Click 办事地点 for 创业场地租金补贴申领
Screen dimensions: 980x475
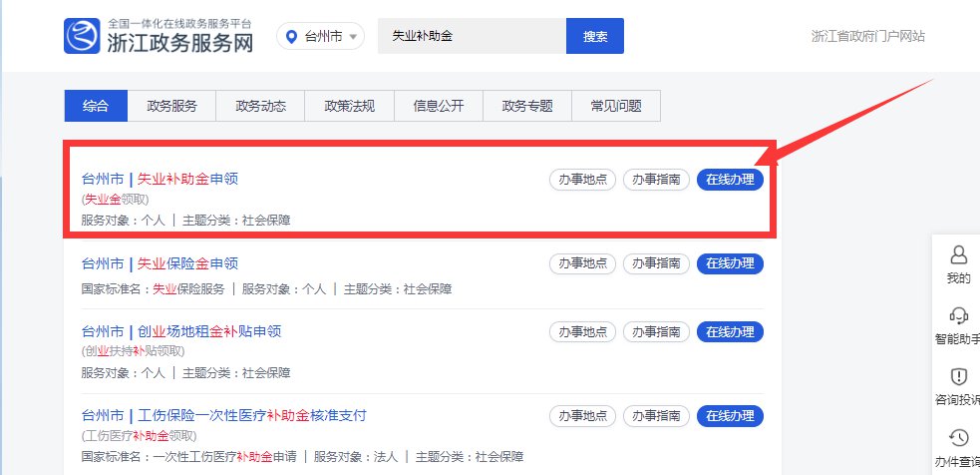pos(582,331)
